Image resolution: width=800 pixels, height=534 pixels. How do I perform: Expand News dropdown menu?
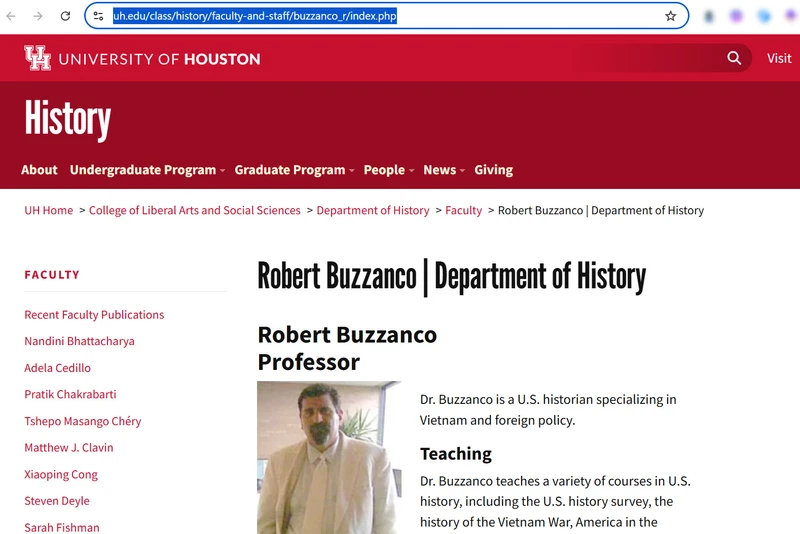pos(443,170)
